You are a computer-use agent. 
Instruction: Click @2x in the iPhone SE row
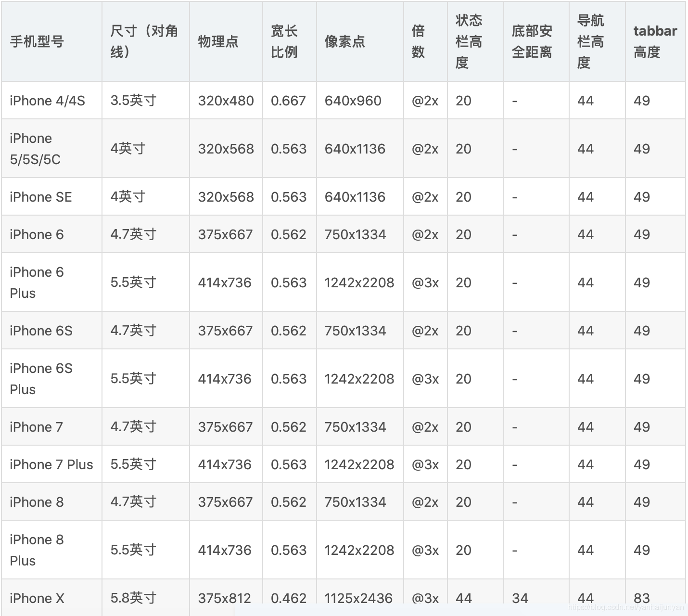point(425,197)
